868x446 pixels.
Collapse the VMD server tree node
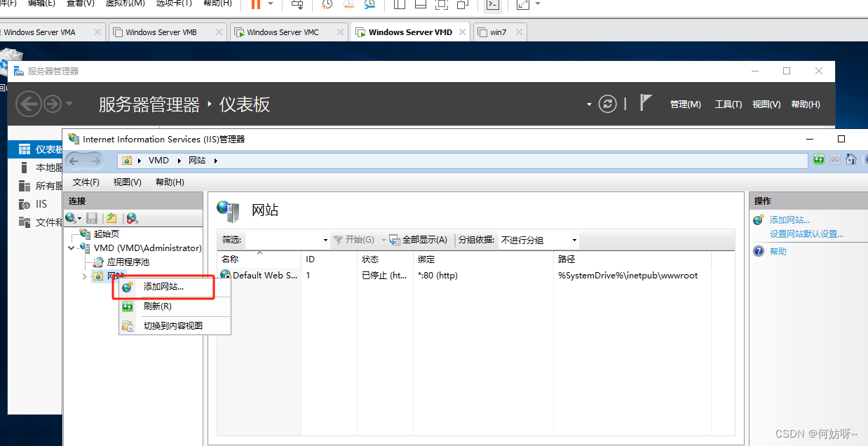(x=72, y=248)
